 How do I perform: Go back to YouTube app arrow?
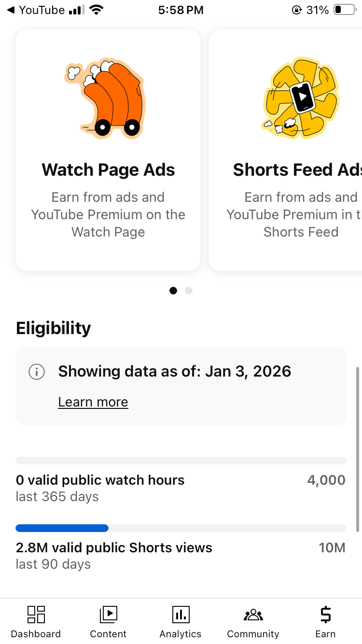(x=11, y=10)
